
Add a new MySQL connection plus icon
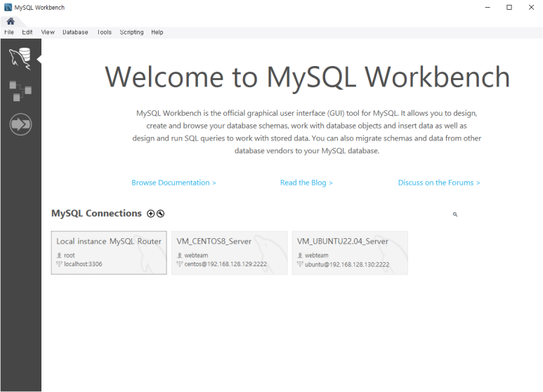click(150, 214)
